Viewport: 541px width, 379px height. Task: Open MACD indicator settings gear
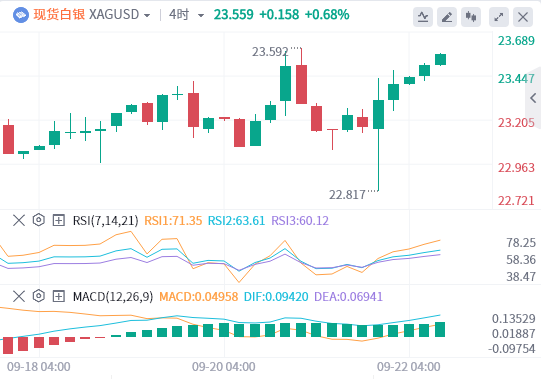point(39,296)
